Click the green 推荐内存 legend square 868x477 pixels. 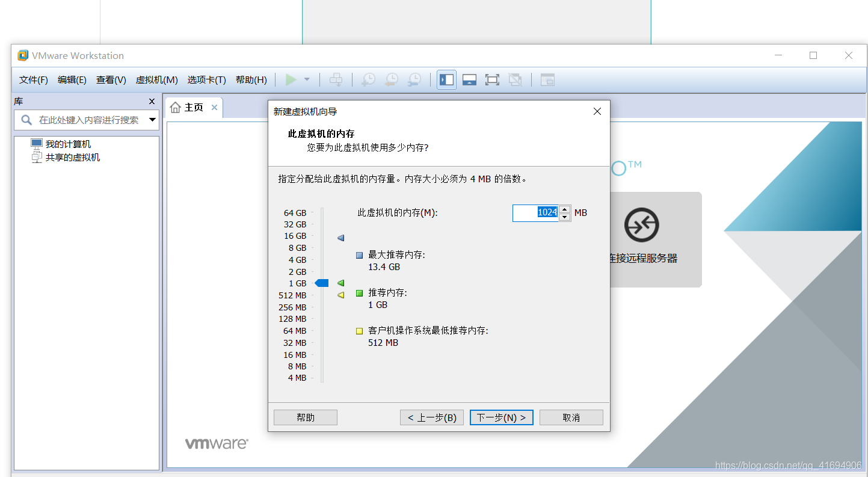[x=360, y=293]
